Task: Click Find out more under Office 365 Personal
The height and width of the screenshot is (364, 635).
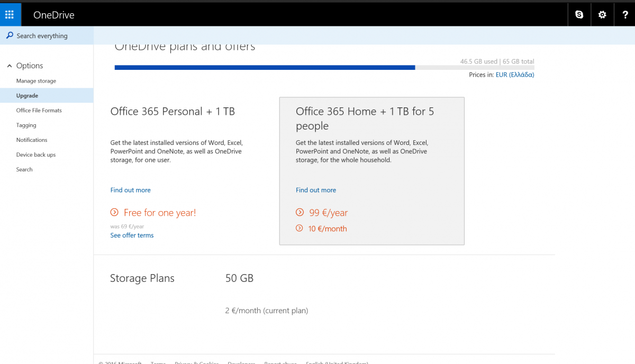Action: coord(131,190)
